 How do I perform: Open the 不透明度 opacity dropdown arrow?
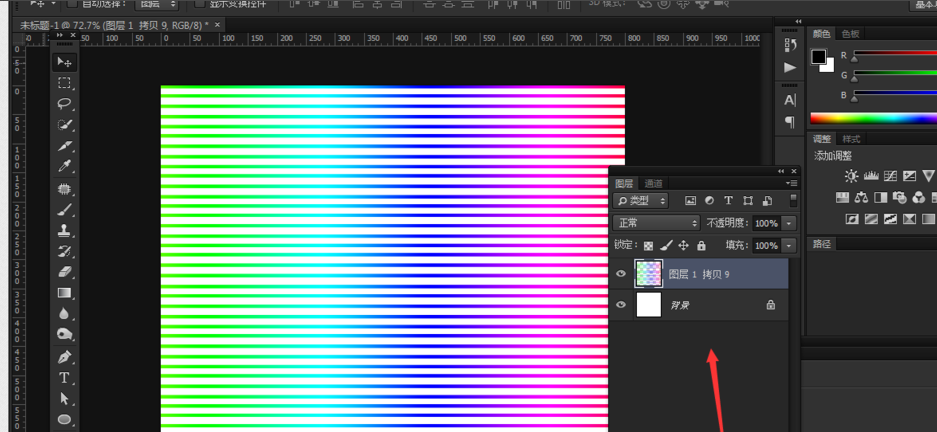(x=789, y=223)
